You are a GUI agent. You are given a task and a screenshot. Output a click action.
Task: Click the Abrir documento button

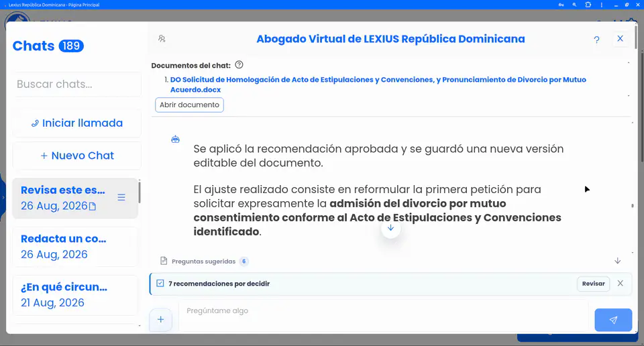click(189, 105)
